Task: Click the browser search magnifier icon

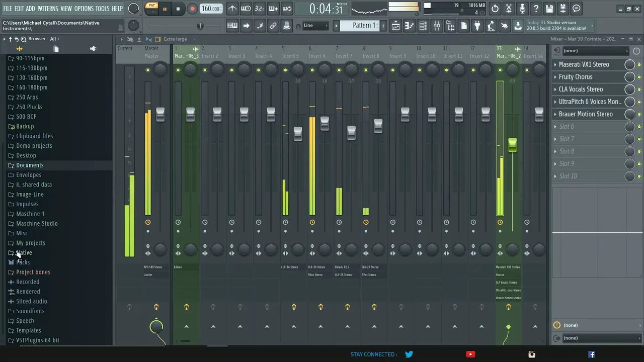Action: [x=23, y=39]
